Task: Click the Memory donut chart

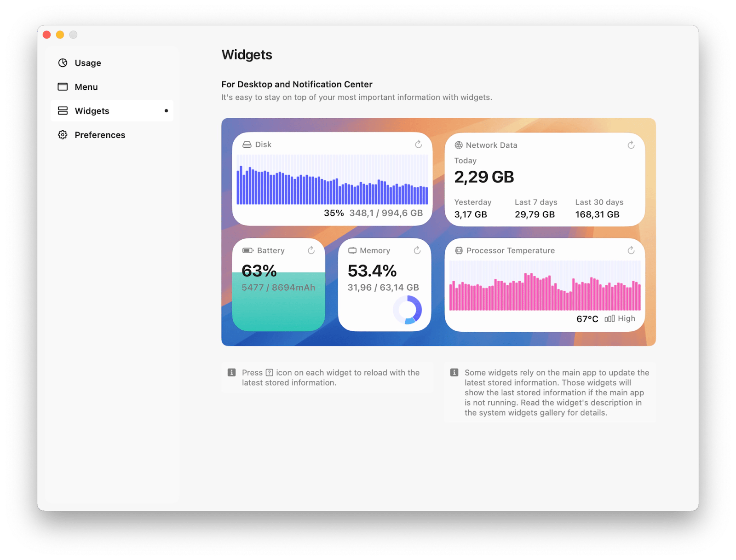Action: 407,310
